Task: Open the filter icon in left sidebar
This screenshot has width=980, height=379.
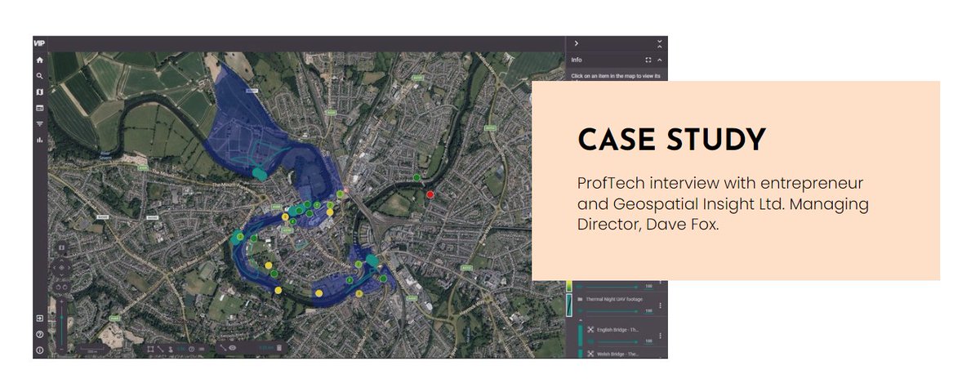Action: [39, 124]
